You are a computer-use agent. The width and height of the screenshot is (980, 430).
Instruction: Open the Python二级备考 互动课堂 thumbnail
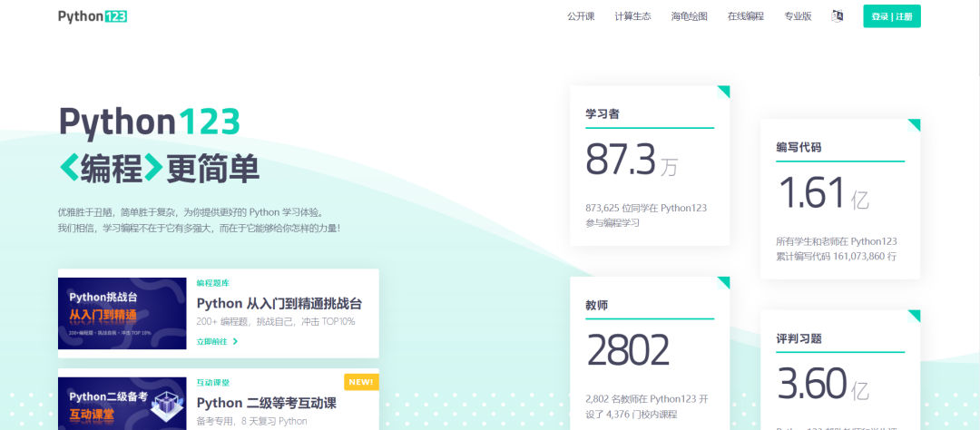[122, 403]
